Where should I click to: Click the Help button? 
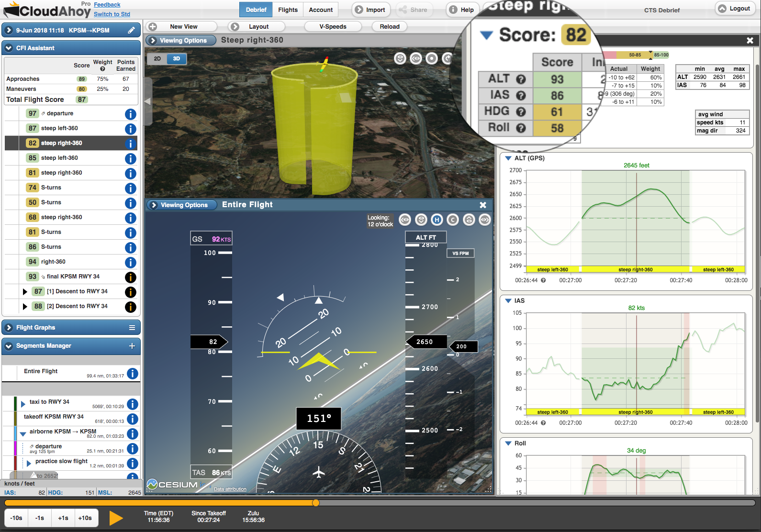click(x=462, y=10)
